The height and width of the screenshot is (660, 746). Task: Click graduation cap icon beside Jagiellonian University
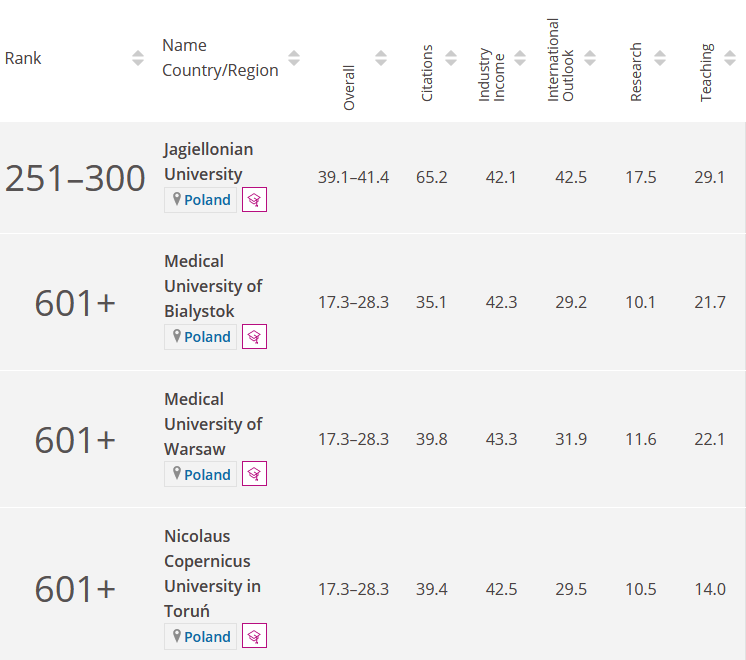tap(255, 200)
